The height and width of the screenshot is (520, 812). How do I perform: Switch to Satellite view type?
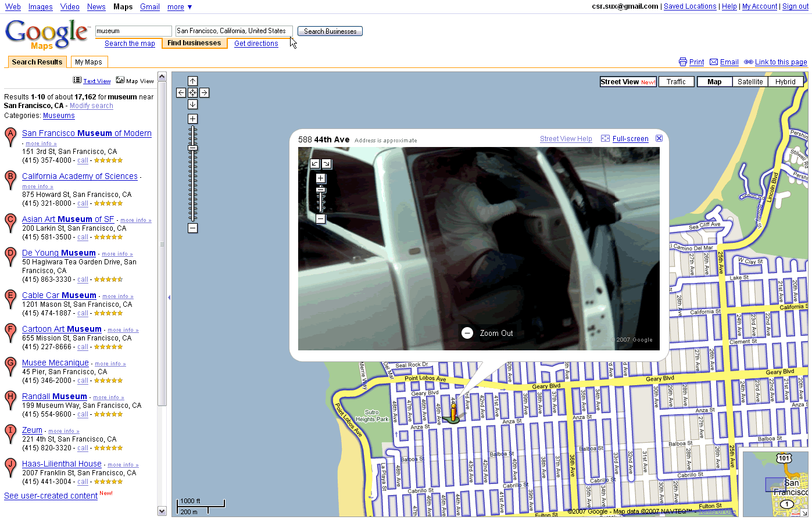tap(750, 82)
